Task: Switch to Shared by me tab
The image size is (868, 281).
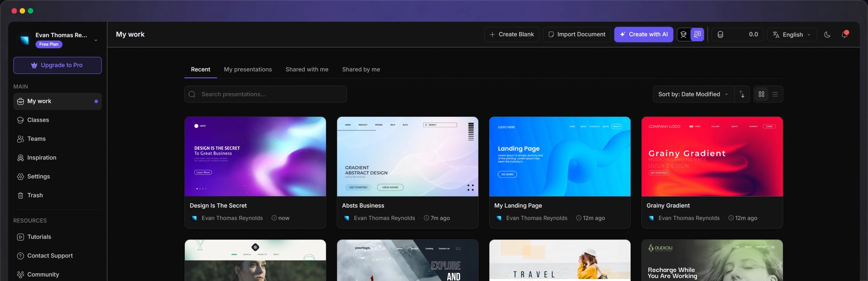Action: click(361, 69)
